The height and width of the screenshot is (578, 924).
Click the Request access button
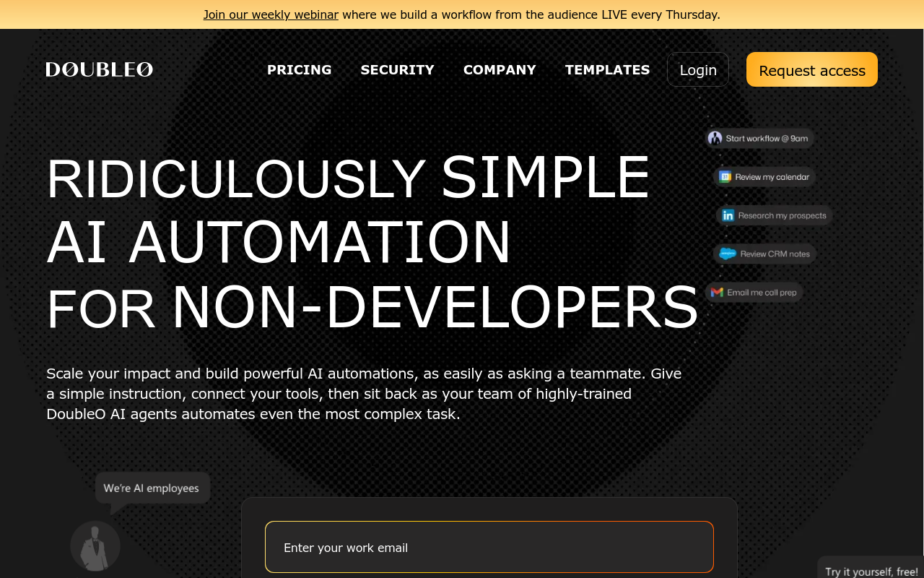point(812,69)
